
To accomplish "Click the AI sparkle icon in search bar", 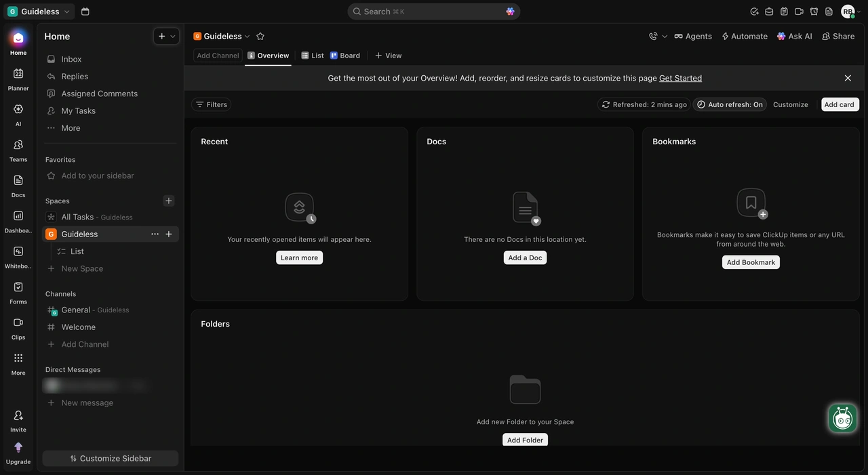I will (x=510, y=12).
